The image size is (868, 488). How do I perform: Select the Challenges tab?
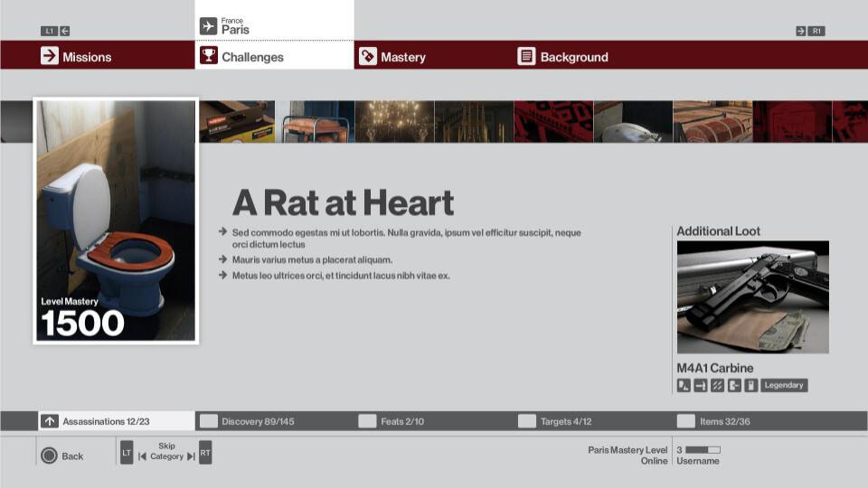[x=275, y=55]
